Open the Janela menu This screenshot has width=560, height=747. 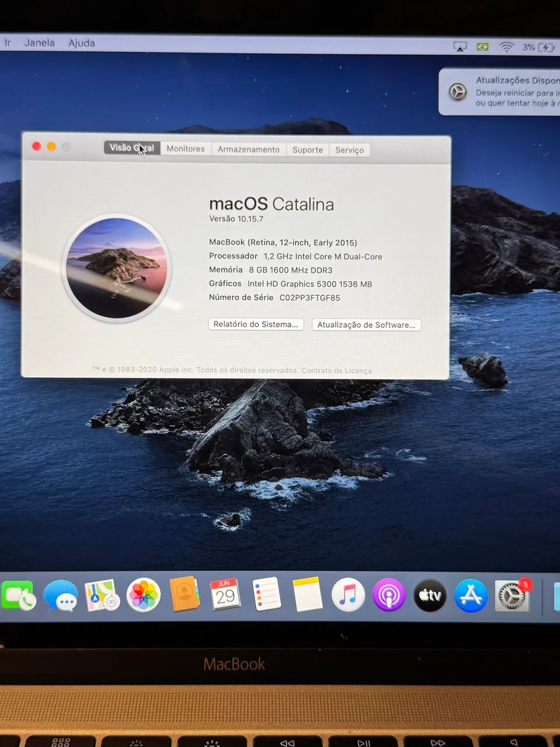[x=40, y=43]
